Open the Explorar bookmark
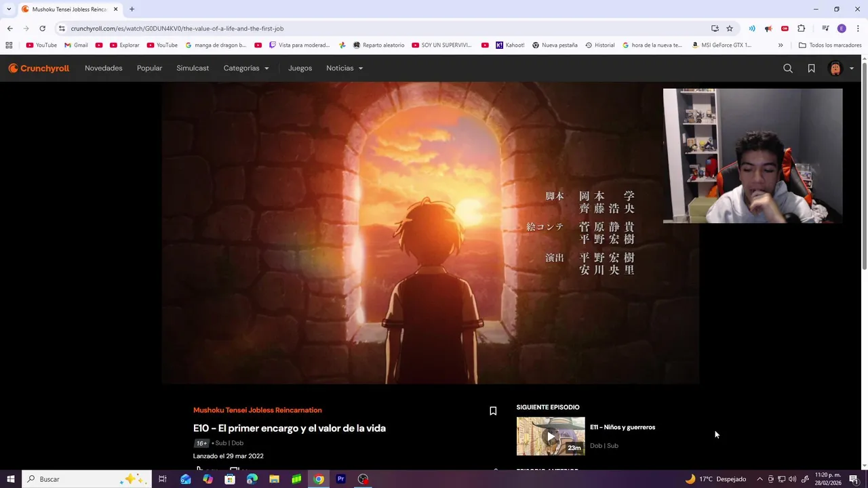This screenshot has height=488, width=868. (125, 45)
